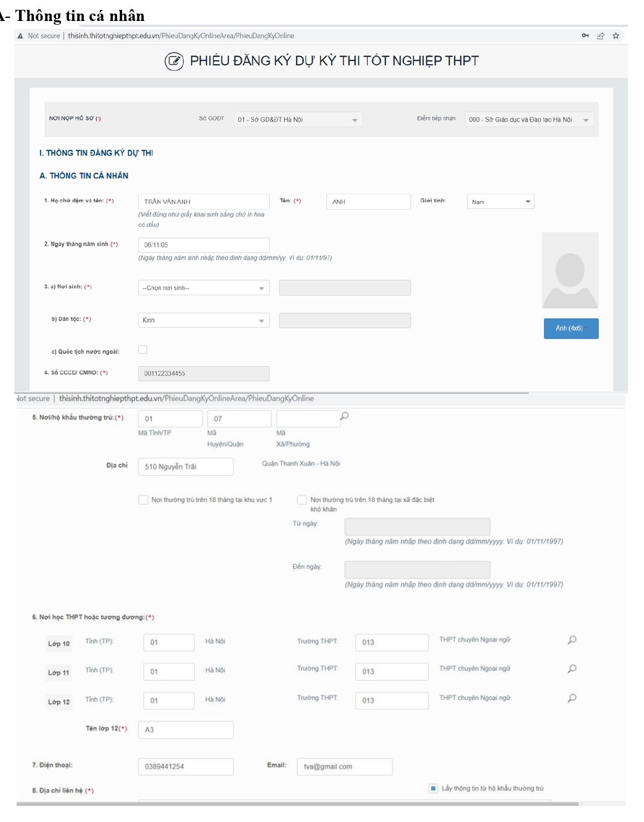Screen dimensions: 644x822
Task: Open the Chọn nơi sinh dropdown
Action: coord(204,288)
